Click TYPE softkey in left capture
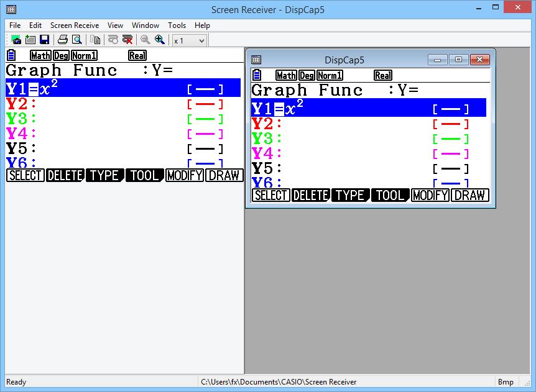This screenshot has width=536, height=392. 104,176
